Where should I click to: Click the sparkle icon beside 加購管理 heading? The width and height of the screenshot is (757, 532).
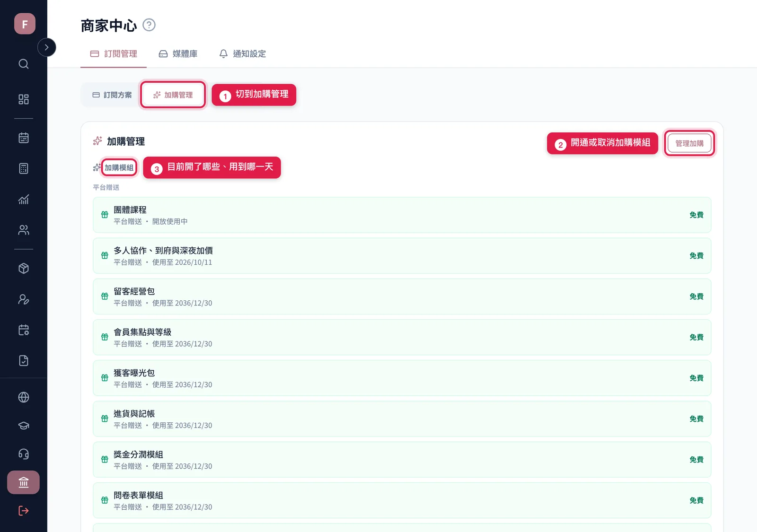(x=97, y=141)
